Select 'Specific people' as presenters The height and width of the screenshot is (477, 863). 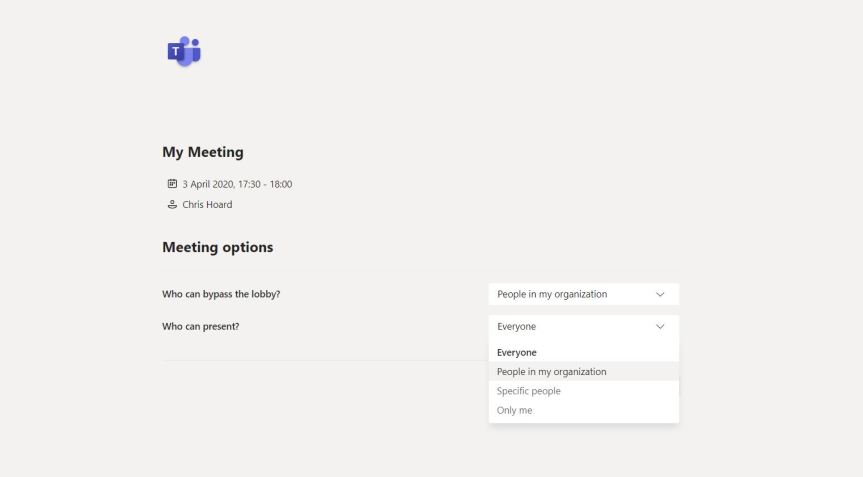tap(529, 391)
